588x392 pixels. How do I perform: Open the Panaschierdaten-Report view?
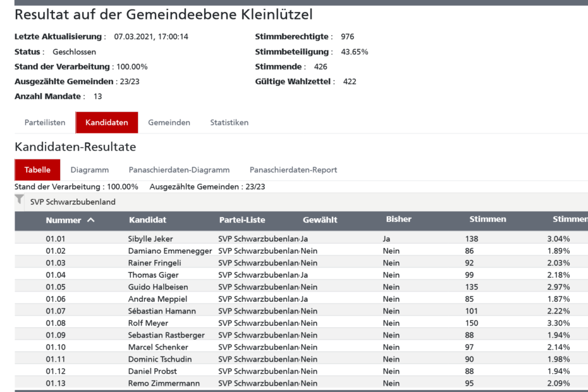(x=293, y=170)
